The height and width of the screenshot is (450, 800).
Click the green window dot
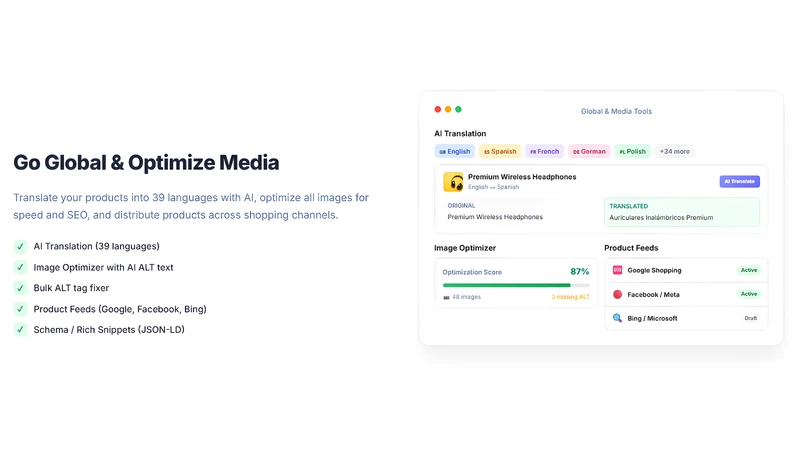458,109
